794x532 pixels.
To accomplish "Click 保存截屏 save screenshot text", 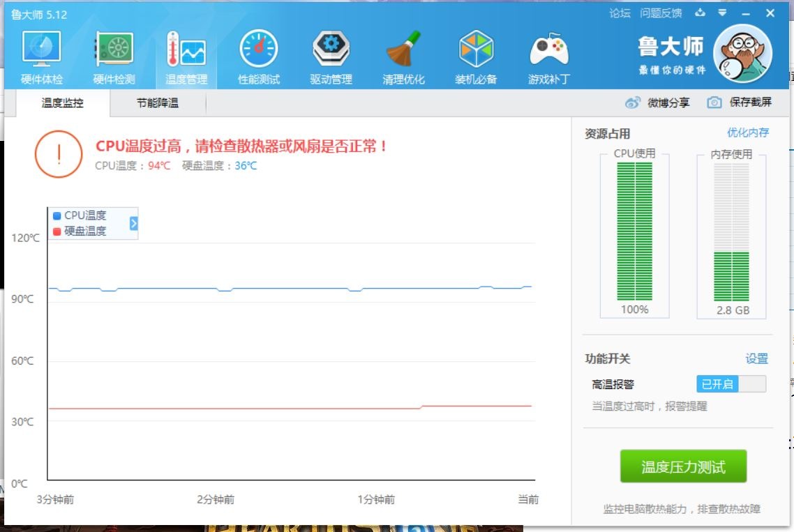I will pos(751,102).
